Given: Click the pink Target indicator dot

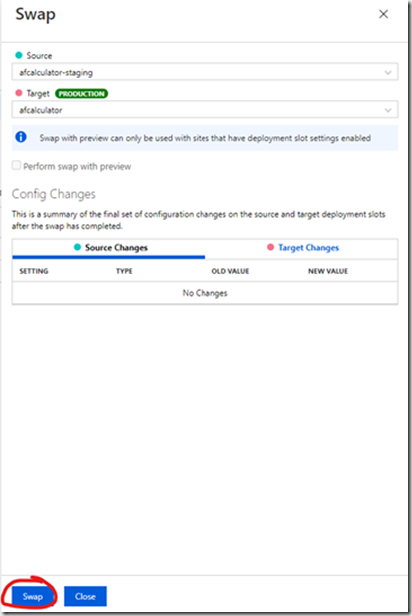Looking at the screenshot, I should tap(18, 93).
